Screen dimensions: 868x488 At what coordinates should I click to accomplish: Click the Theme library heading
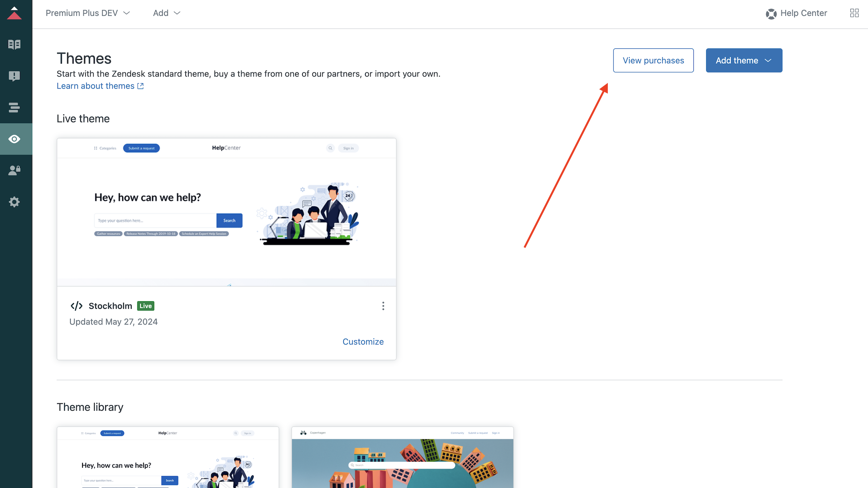pos(90,407)
